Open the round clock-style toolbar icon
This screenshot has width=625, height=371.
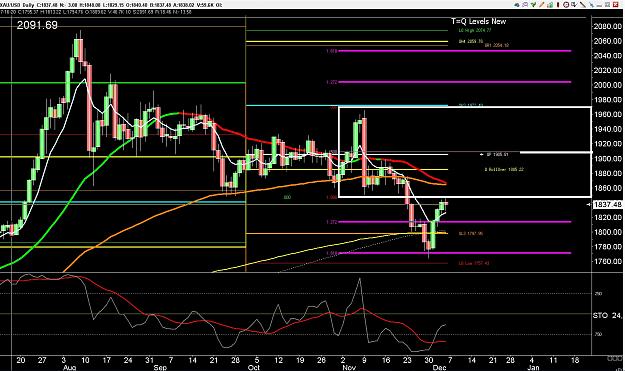pos(566,5)
